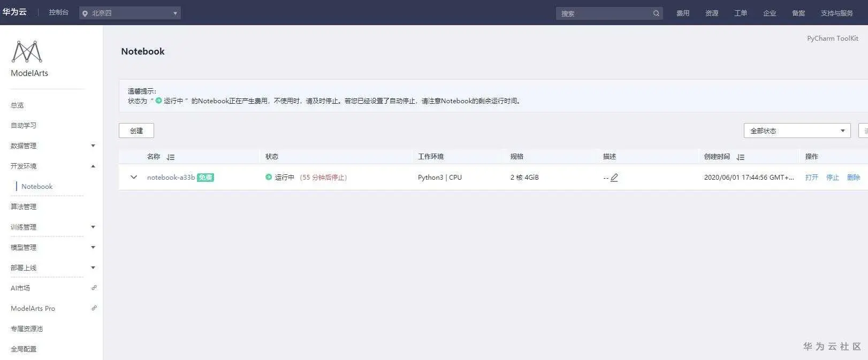Open 专属资源池 in the sidebar
The image size is (868, 360).
tap(27, 328)
